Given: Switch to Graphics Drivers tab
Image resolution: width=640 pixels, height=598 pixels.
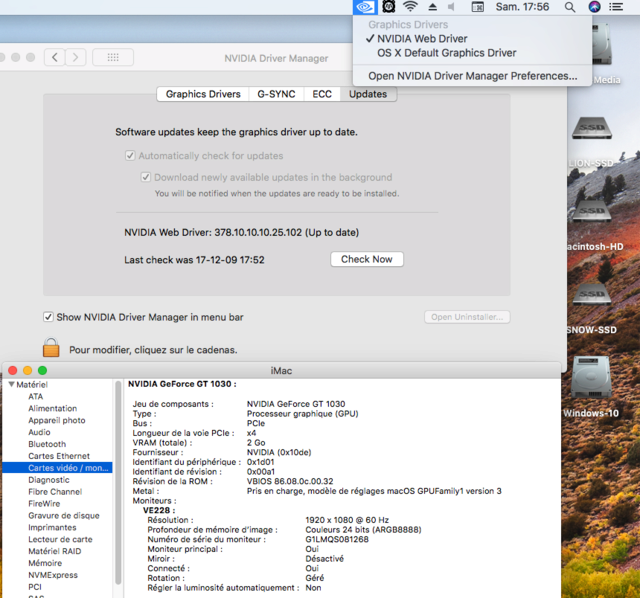Looking at the screenshot, I should point(203,94).
